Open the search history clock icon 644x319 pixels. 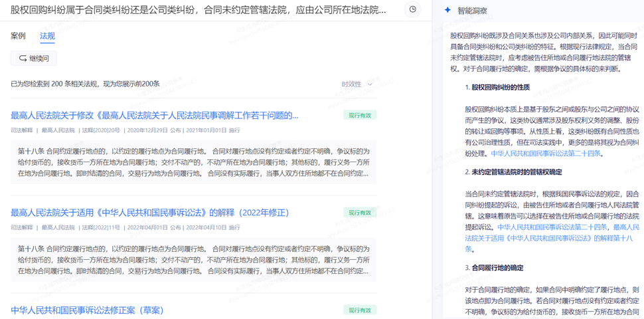(x=413, y=10)
